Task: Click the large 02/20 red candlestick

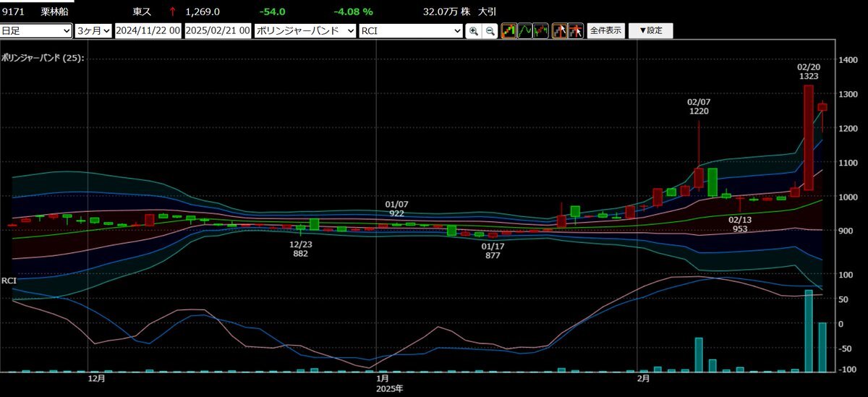Action: coord(809,137)
